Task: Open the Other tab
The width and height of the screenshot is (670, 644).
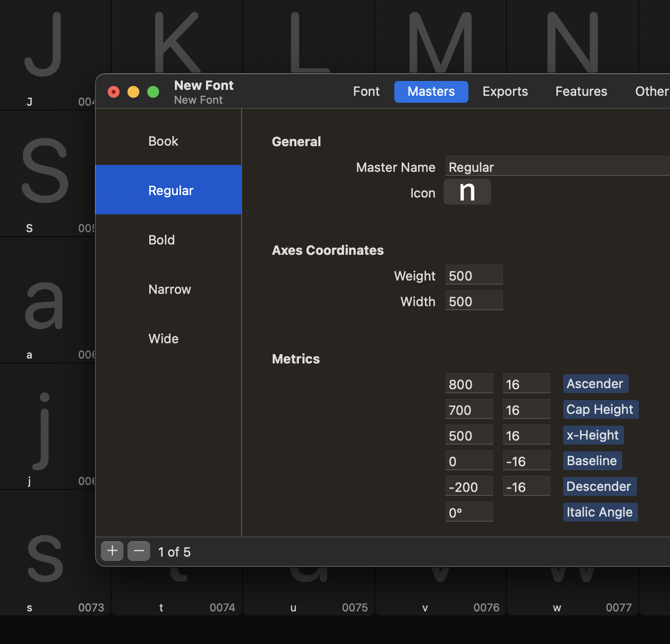Action: click(651, 91)
